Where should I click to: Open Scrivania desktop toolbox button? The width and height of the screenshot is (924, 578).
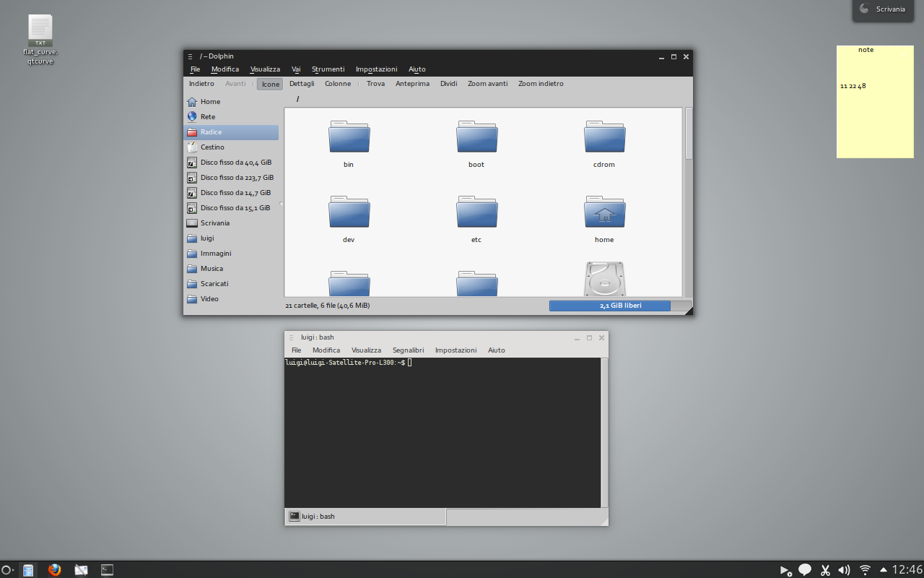tap(882, 9)
